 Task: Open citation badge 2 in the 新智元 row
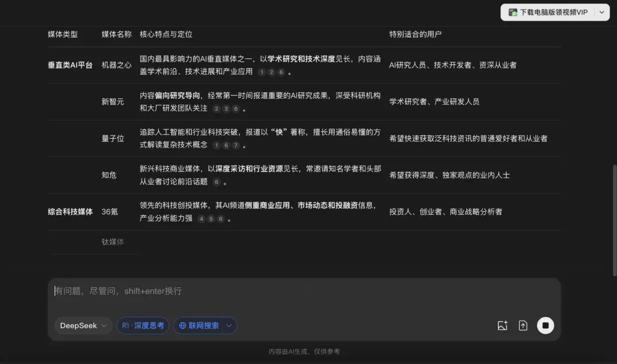click(216, 109)
